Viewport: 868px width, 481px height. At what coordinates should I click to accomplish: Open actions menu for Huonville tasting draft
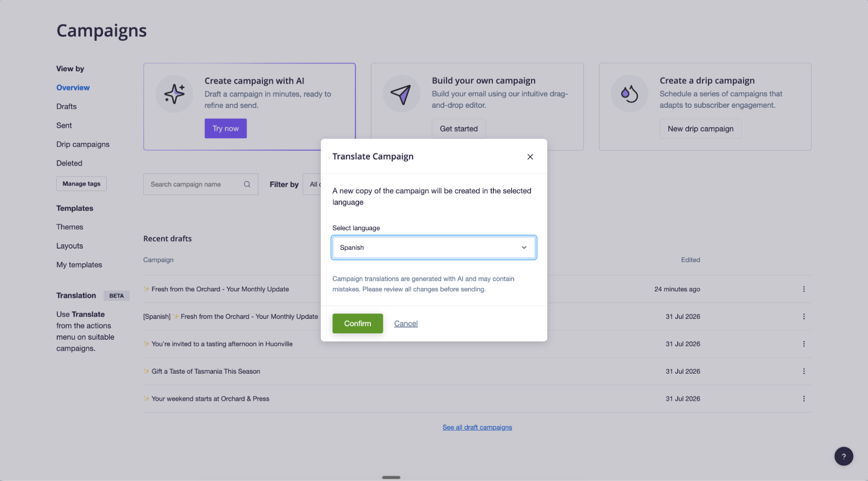coord(804,344)
